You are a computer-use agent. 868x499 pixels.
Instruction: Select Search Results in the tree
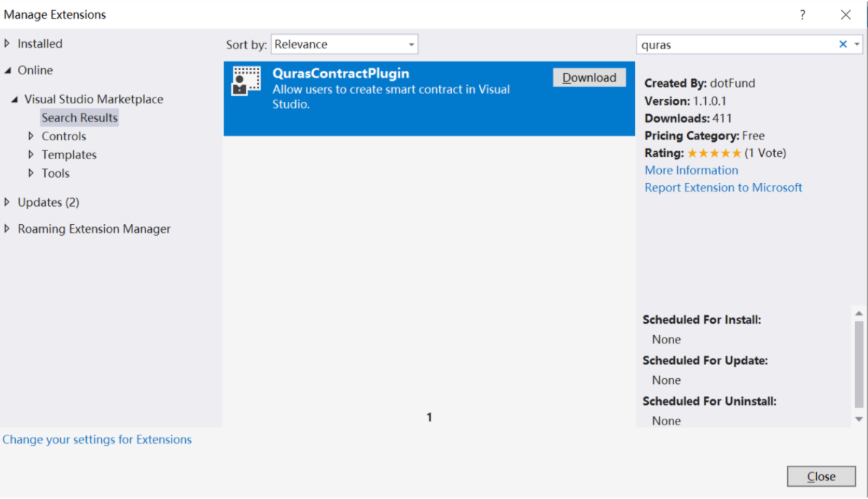80,118
